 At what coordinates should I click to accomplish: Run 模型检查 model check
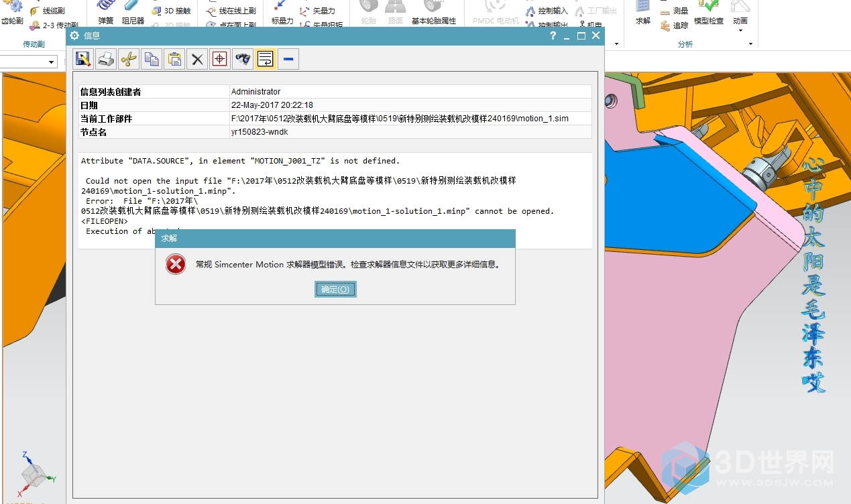tap(709, 13)
